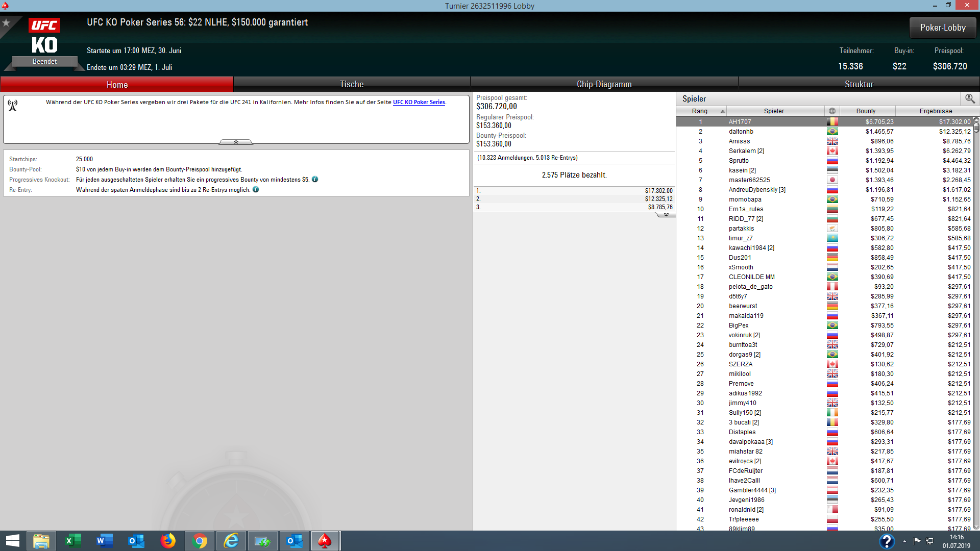Open Excel from the taskbar
This screenshot has width=980, height=551.
(x=73, y=541)
